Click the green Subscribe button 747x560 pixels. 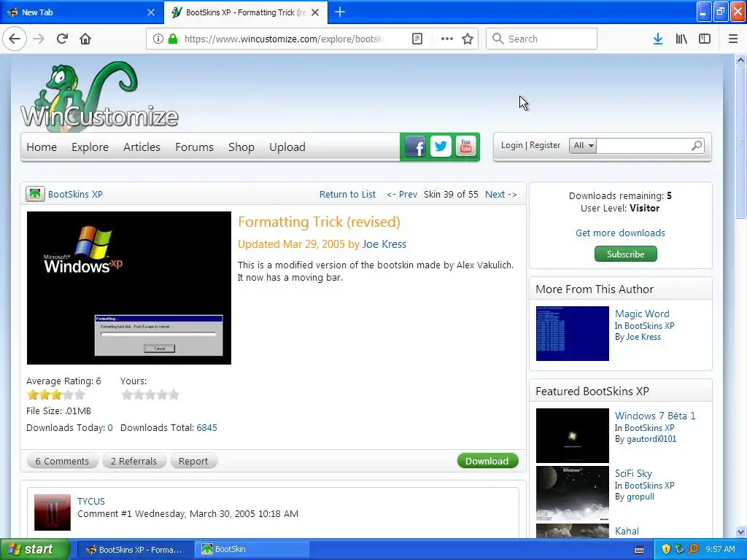pos(625,254)
